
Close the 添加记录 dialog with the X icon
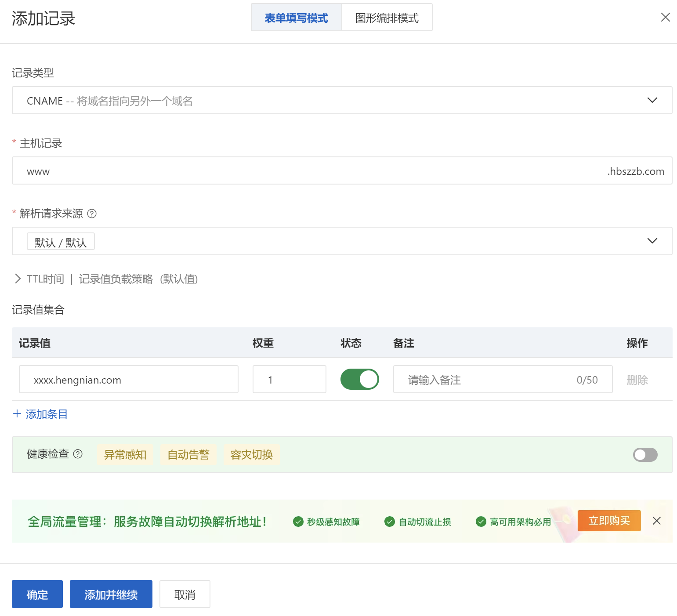tap(665, 17)
